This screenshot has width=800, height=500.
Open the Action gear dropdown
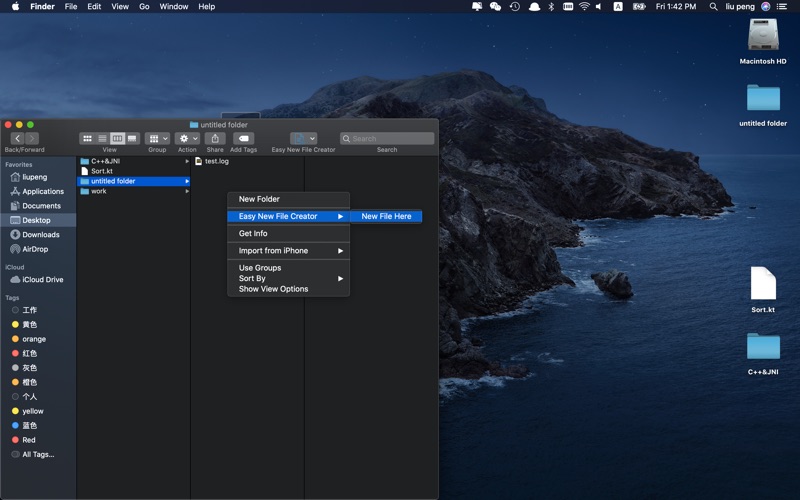pos(187,138)
